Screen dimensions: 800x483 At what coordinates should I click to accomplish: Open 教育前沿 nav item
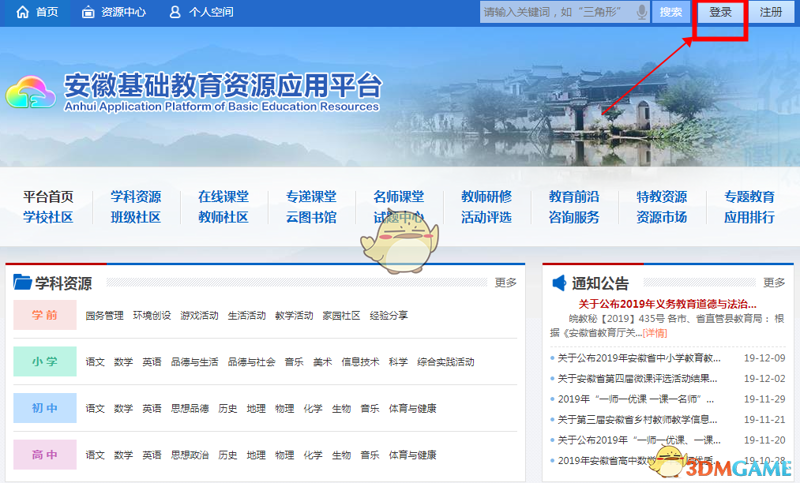574,196
